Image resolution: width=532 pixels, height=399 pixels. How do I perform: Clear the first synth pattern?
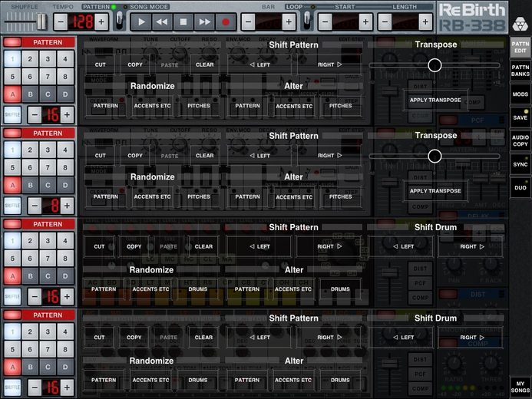pos(205,64)
